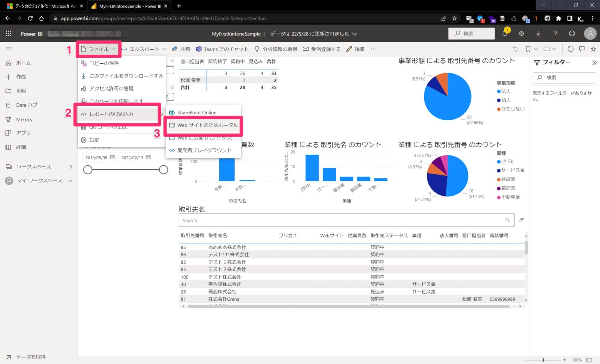Open the comments icon near top right
The height and width of the screenshot is (364, 600).
582,49
